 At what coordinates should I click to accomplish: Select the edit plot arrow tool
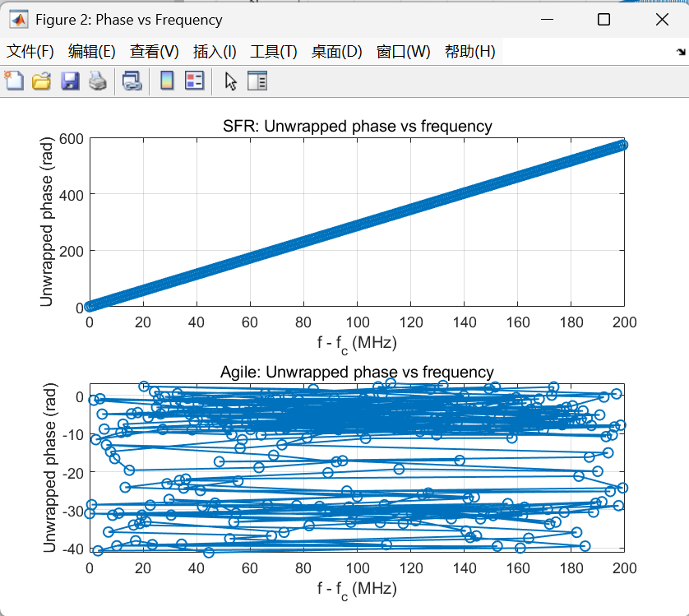click(x=230, y=81)
